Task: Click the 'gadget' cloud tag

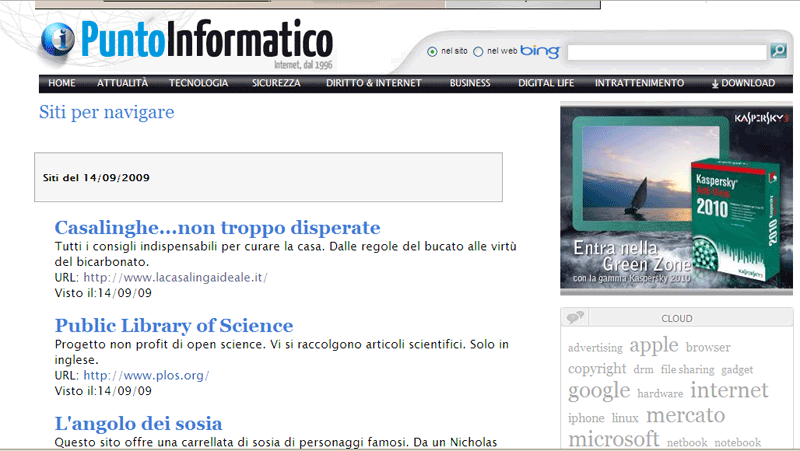Action: pyautogui.click(x=737, y=370)
